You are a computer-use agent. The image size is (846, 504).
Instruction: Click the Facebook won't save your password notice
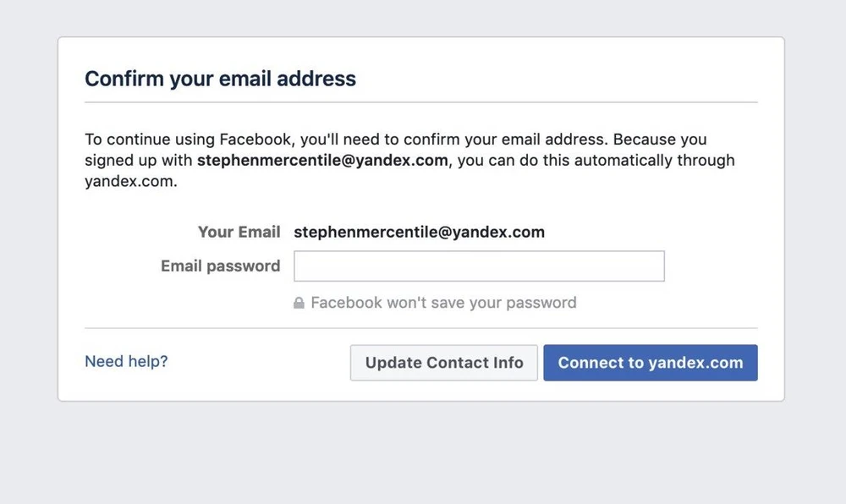click(443, 303)
